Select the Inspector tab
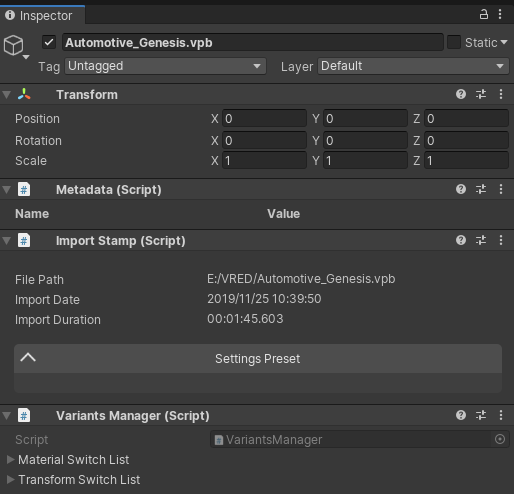The image size is (514, 494). pos(43,16)
